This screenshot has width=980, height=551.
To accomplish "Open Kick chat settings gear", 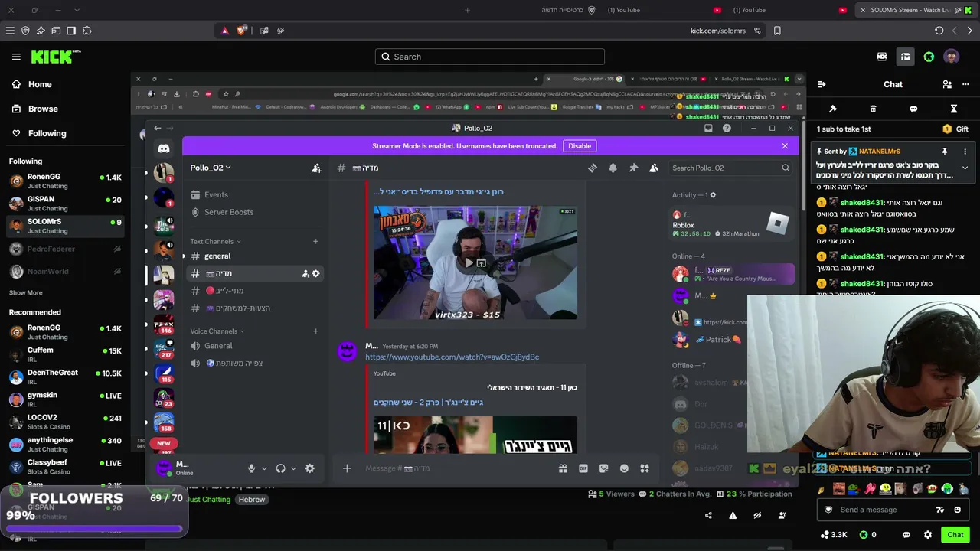I will click(928, 535).
